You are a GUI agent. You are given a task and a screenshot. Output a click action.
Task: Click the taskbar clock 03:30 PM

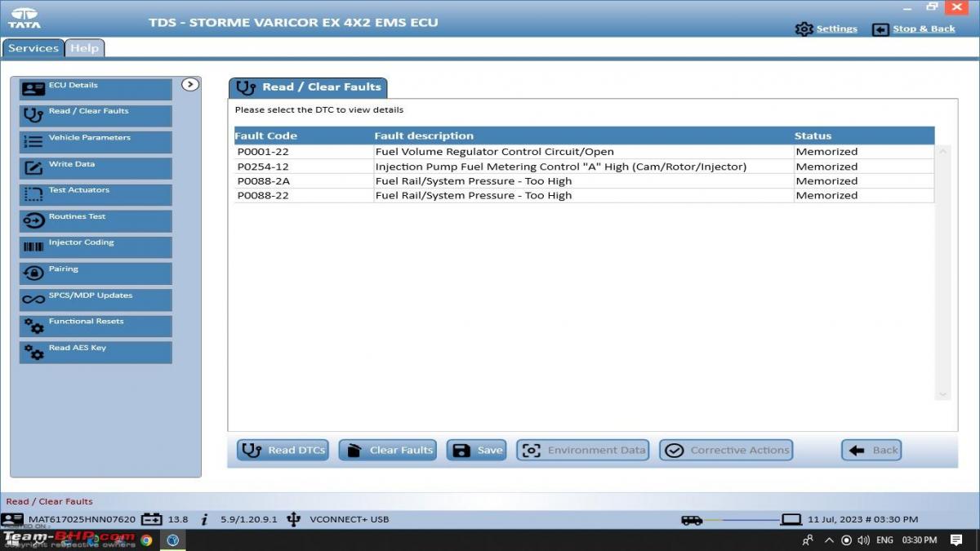pos(919,540)
